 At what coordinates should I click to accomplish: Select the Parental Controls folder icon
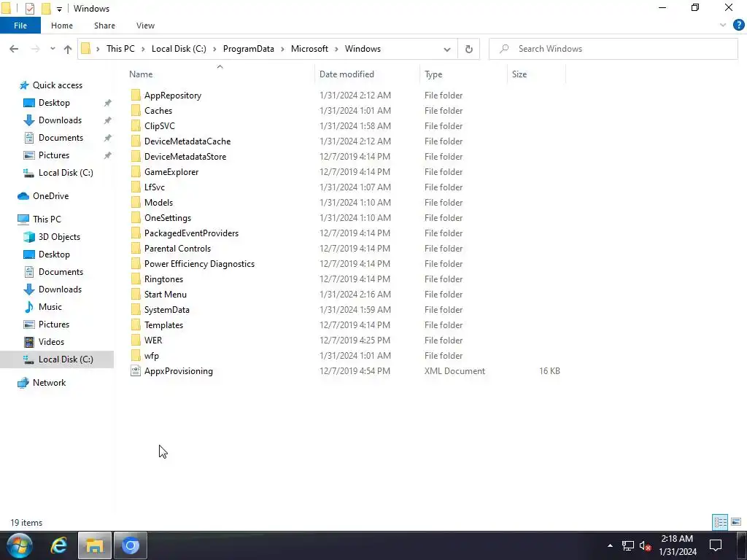(136, 249)
